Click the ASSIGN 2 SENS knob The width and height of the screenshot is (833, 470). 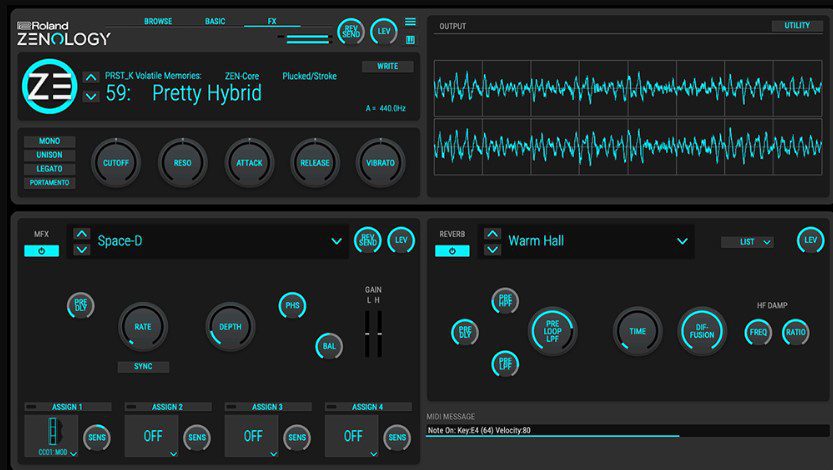tap(197, 438)
